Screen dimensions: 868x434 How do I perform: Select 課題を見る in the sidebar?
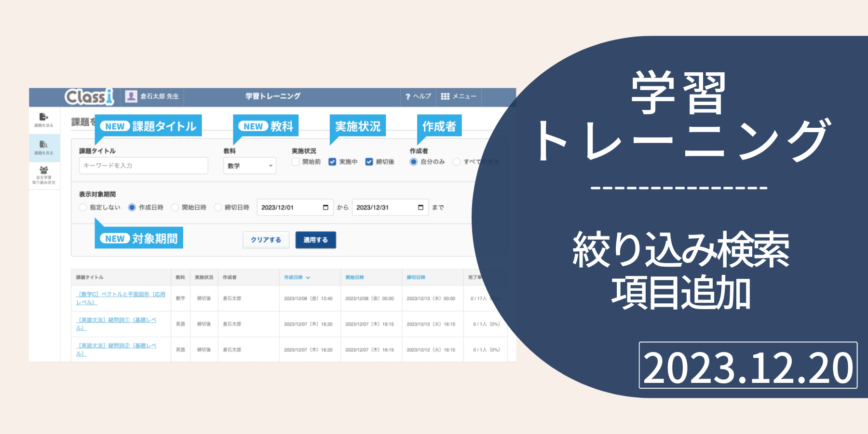pos(44,148)
